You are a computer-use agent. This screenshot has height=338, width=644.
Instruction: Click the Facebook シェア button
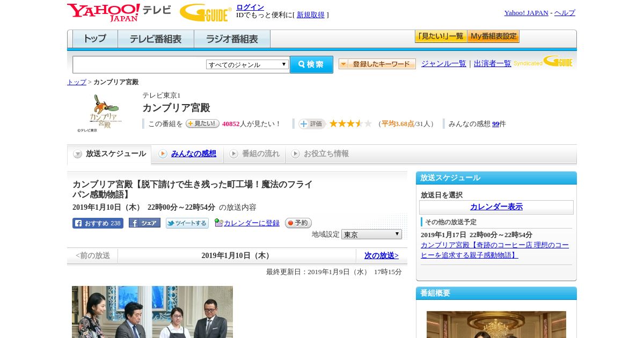(x=144, y=223)
